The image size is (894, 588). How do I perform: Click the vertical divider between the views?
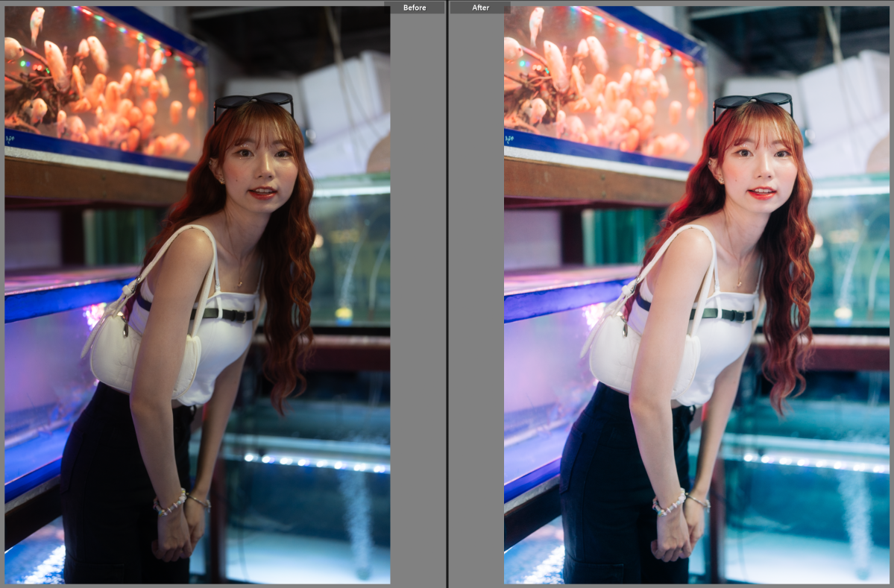coord(447,298)
